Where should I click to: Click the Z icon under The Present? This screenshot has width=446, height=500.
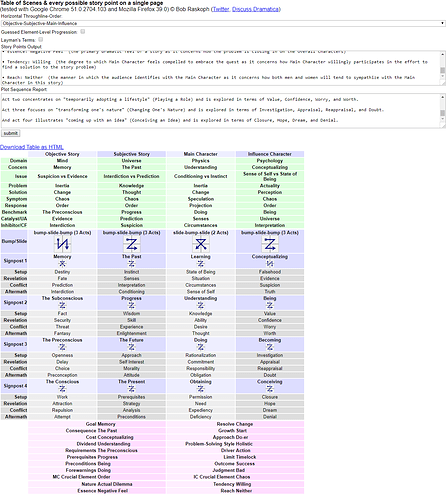(131, 389)
